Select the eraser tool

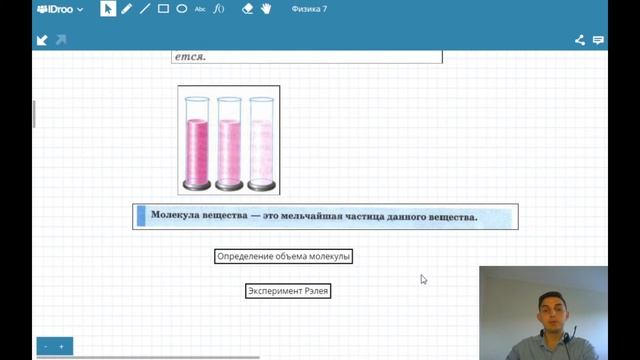coord(247,9)
